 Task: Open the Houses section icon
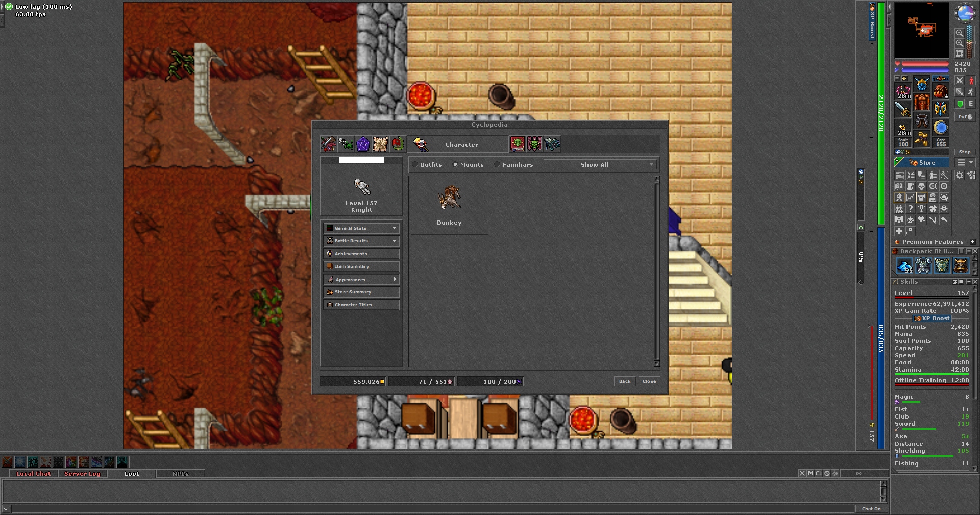pyautogui.click(x=398, y=144)
